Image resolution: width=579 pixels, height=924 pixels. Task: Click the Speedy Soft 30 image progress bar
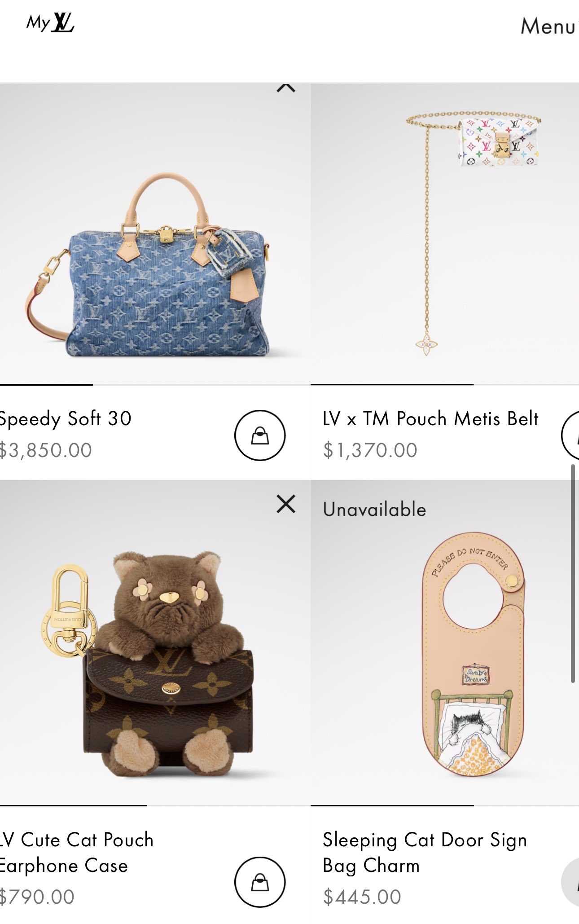pos(155,385)
